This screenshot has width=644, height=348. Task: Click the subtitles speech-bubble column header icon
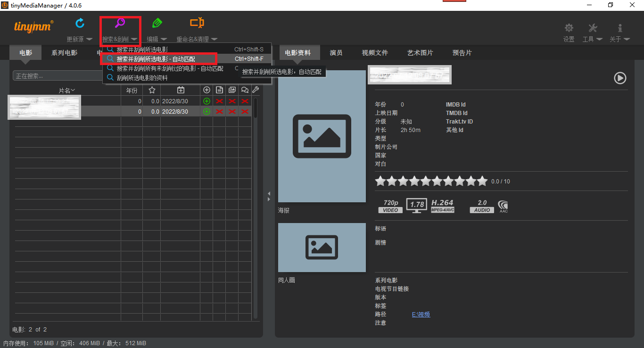[x=245, y=90]
